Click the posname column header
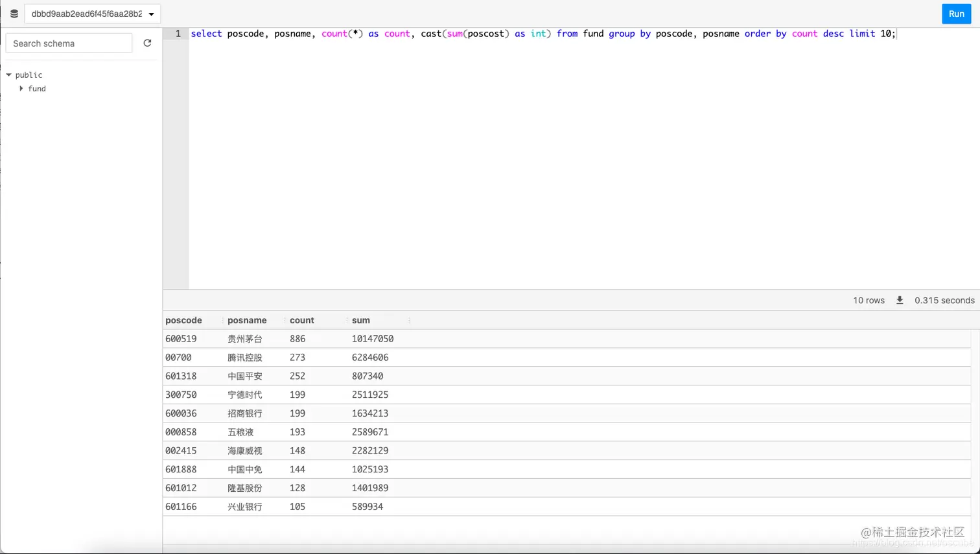 click(247, 320)
